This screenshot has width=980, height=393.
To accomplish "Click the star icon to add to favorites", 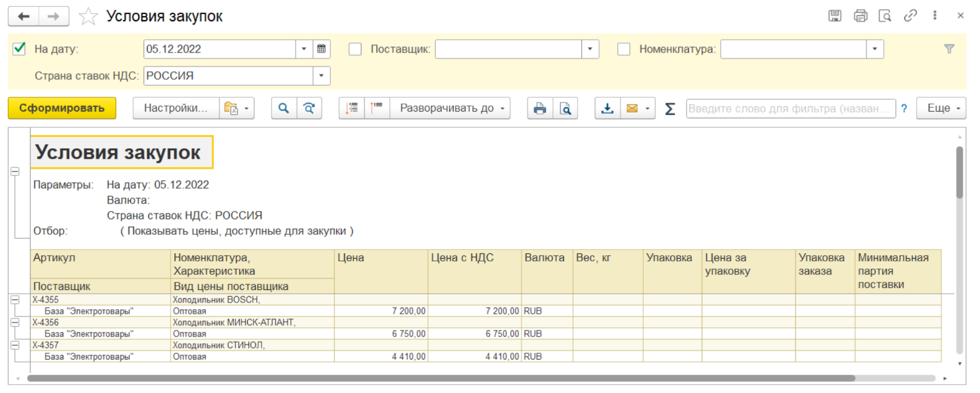I will pyautogui.click(x=88, y=17).
